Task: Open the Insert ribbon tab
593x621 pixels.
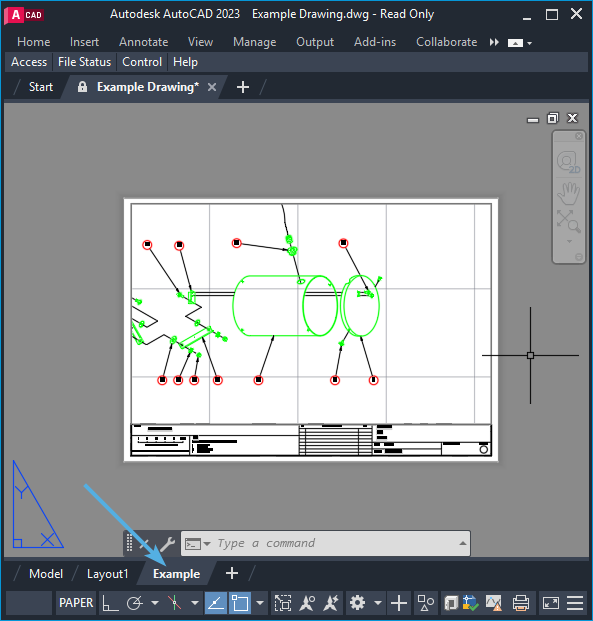Action: pyautogui.click(x=84, y=42)
